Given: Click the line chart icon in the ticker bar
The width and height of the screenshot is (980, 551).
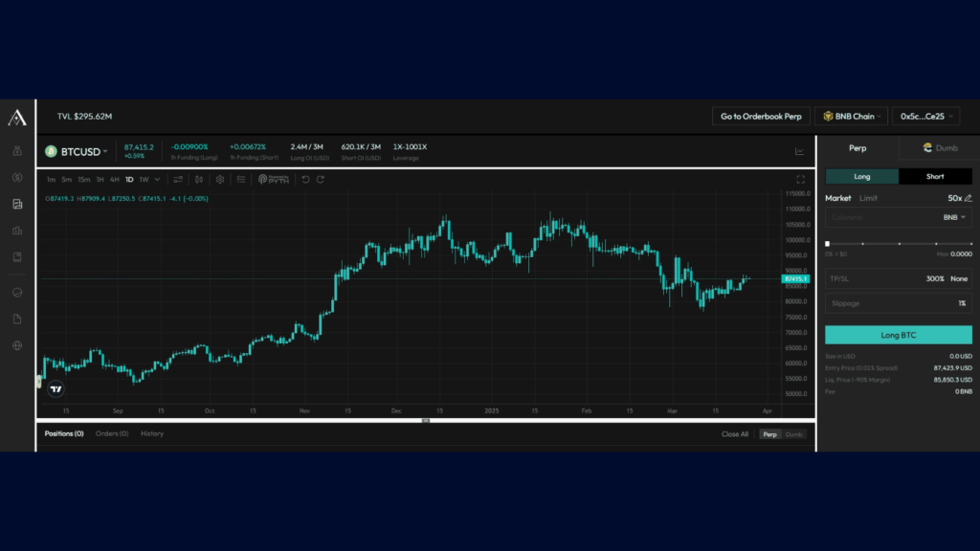Looking at the screenshot, I should tap(799, 152).
